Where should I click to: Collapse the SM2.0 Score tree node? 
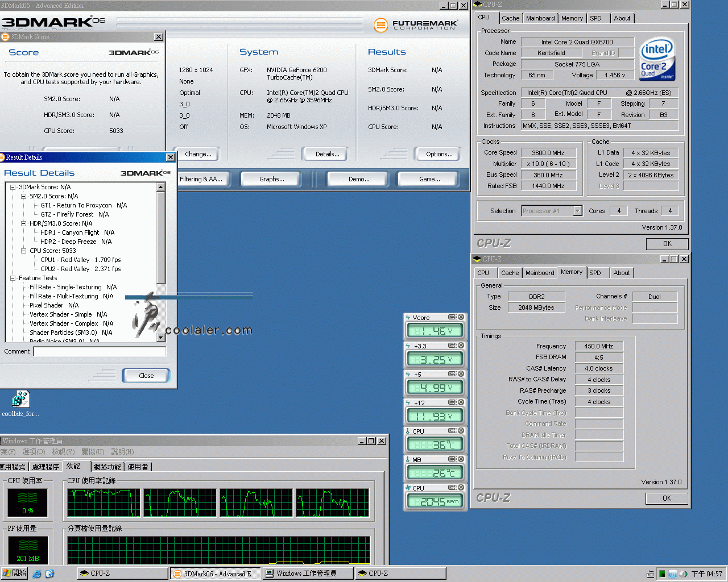(23, 196)
